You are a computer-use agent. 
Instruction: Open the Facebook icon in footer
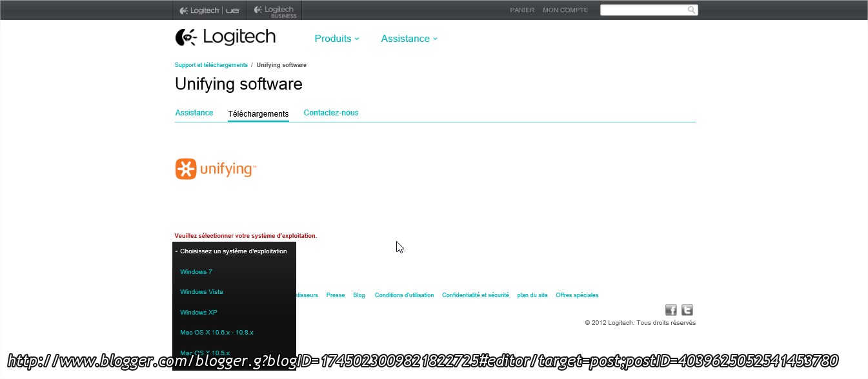pos(671,310)
